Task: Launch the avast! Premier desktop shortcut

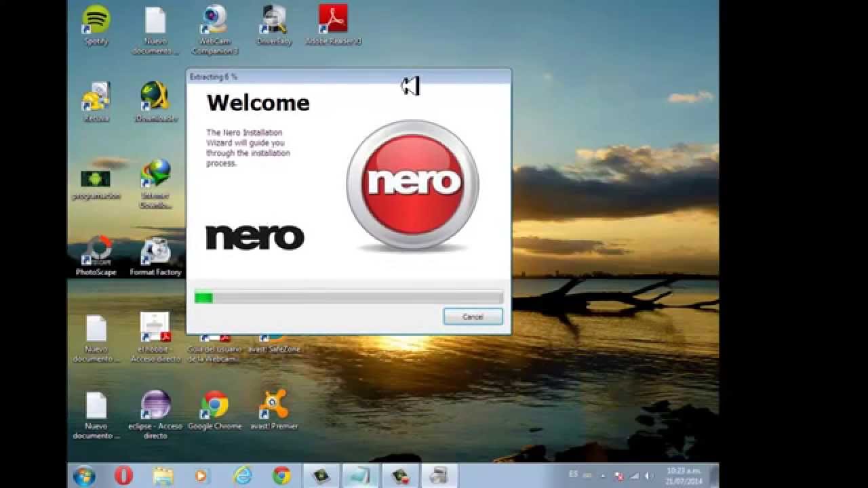Action: click(274, 411)
